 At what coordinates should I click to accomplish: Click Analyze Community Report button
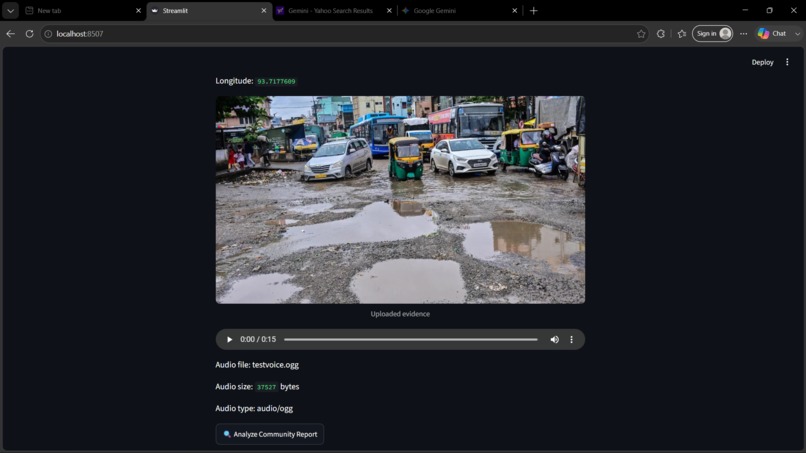[x=270, y=434]
